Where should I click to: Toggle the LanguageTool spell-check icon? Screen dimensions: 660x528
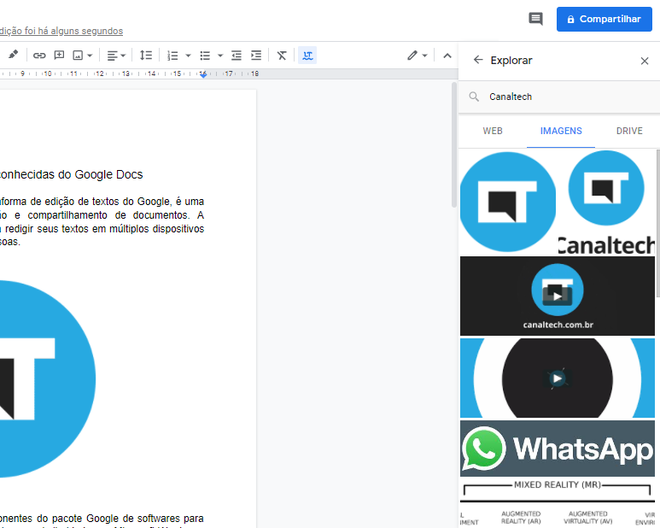(x=307, y=55)
